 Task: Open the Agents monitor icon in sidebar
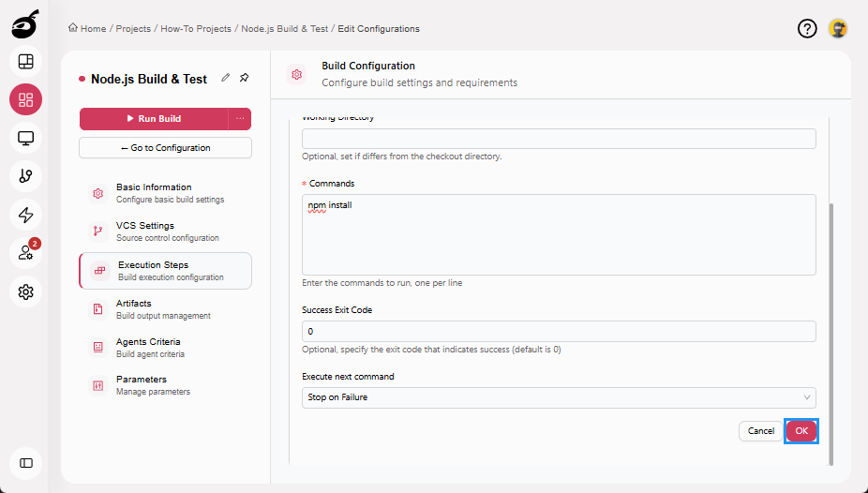(x=25, y=138)
